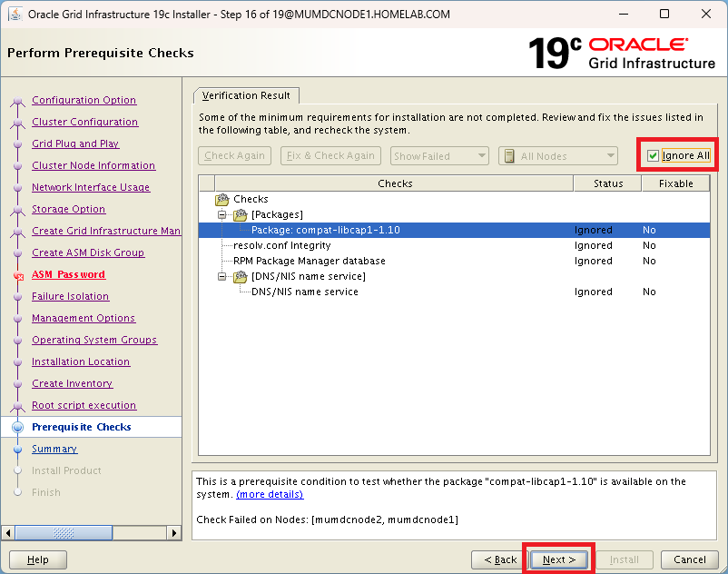Image resolution: width=728 pixels, height=574 pixels.
Task: Select the resolv.conf Integrity check row
Action: (x=281, y=245)
